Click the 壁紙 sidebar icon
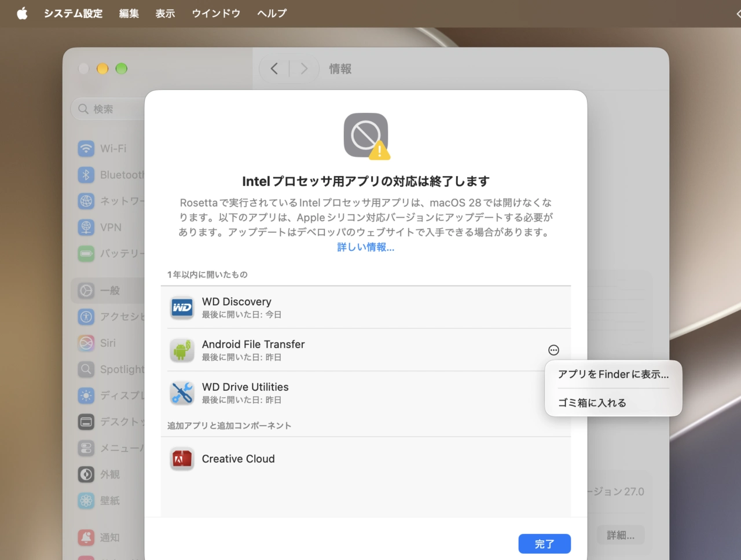This screenshot has height=560, width=741. [86, 500]
